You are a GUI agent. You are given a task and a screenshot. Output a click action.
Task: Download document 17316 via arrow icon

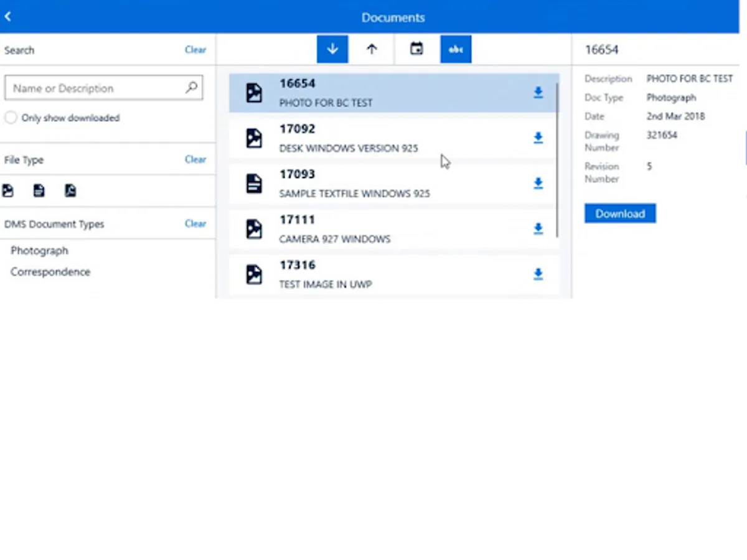(x=538, y=274)
